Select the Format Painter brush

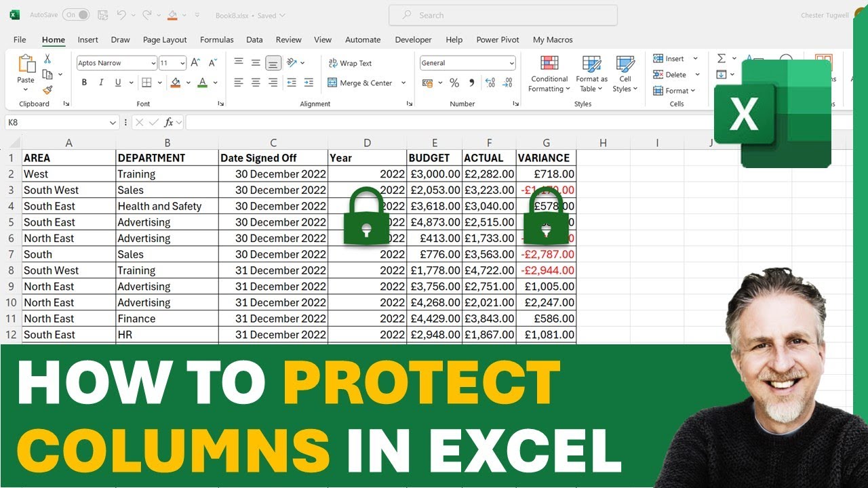[47, 89]
